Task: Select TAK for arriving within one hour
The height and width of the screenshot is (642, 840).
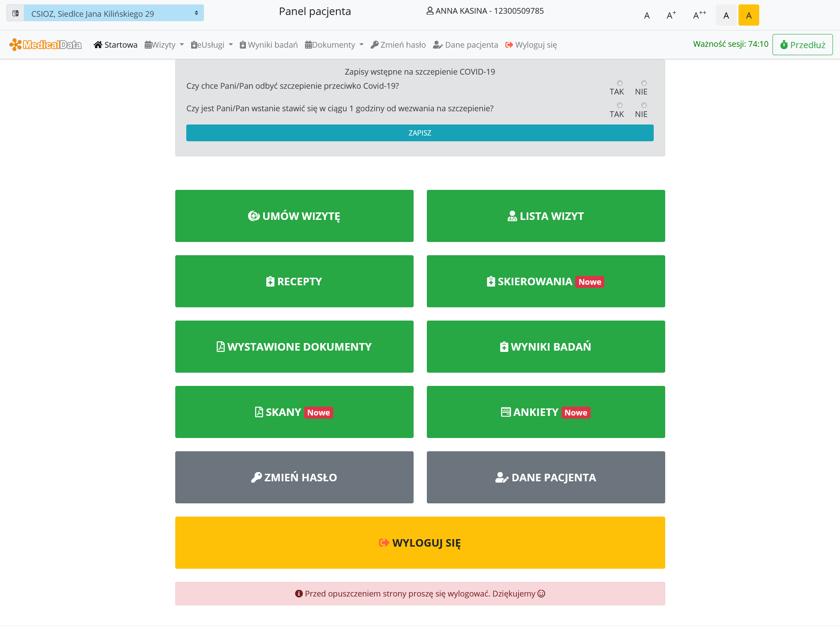Action: point(620,105)
